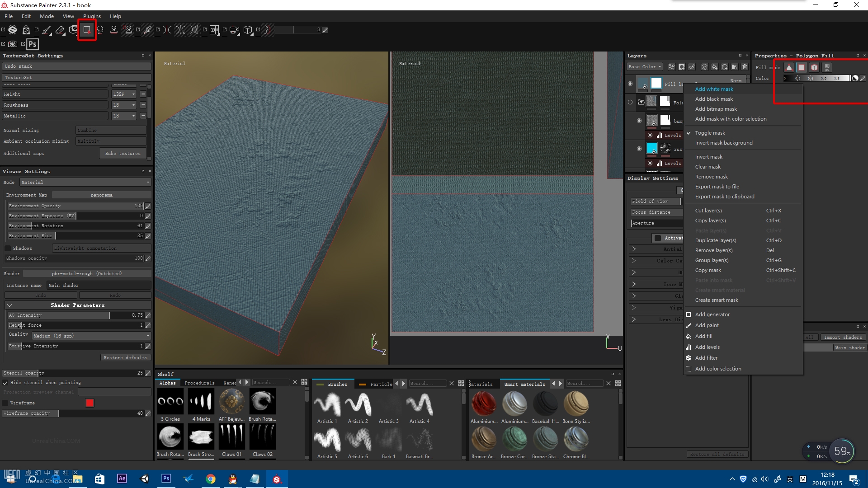The height and width of the screenshot is (488, 868).
Task: Click the delete layer trash icon
Action: 745,67
